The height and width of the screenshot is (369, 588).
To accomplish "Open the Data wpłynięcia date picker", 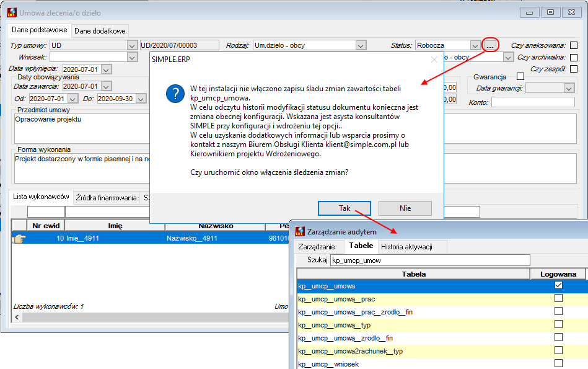I will pyautogui.click(x=107, y=69).
